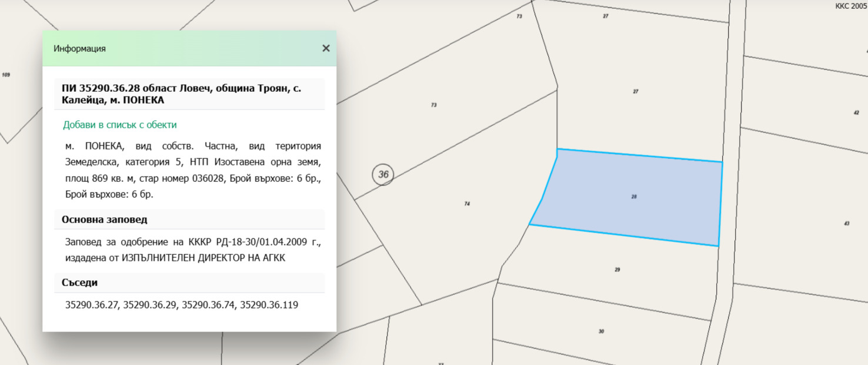Select parcel 42 on the right side
The image size is (868, 365).
coord(856,112)
